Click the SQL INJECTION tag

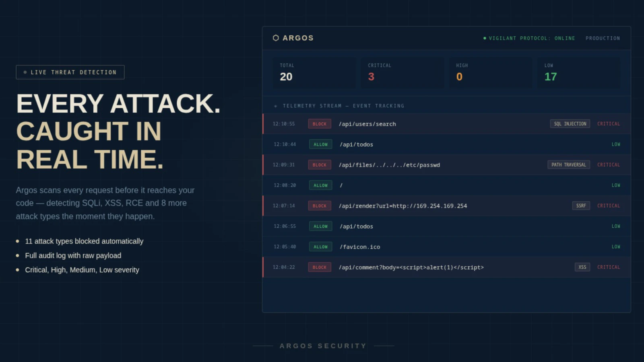point(570,124)
